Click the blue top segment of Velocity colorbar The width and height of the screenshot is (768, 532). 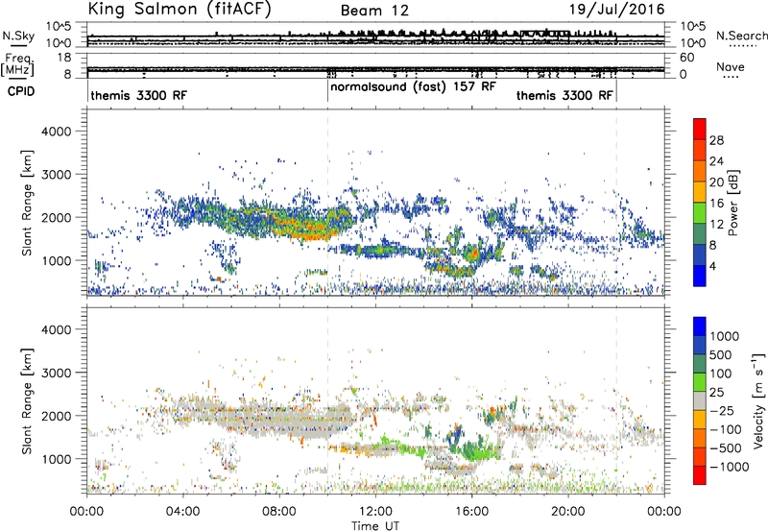[700, 326]
